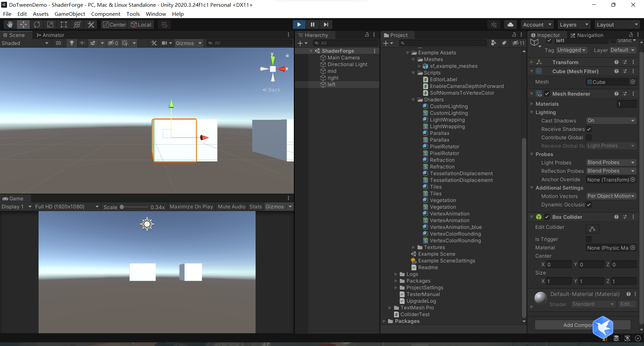Adjust the Game view Scale slider
Viewport: 644px width, 346px height.
coord(134,207)
